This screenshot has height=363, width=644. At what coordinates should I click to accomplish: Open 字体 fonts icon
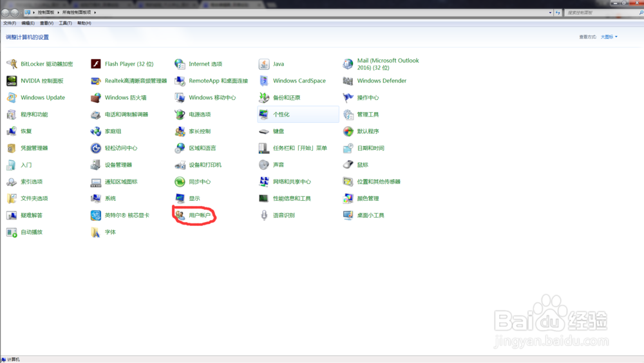(96, 232)
